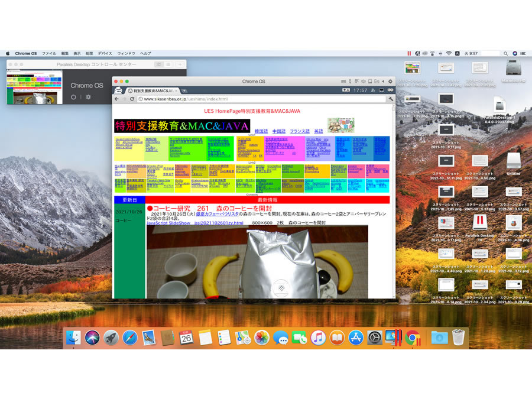Open System Preferences from the Dock
532x399 pixels.
[375, 338]
